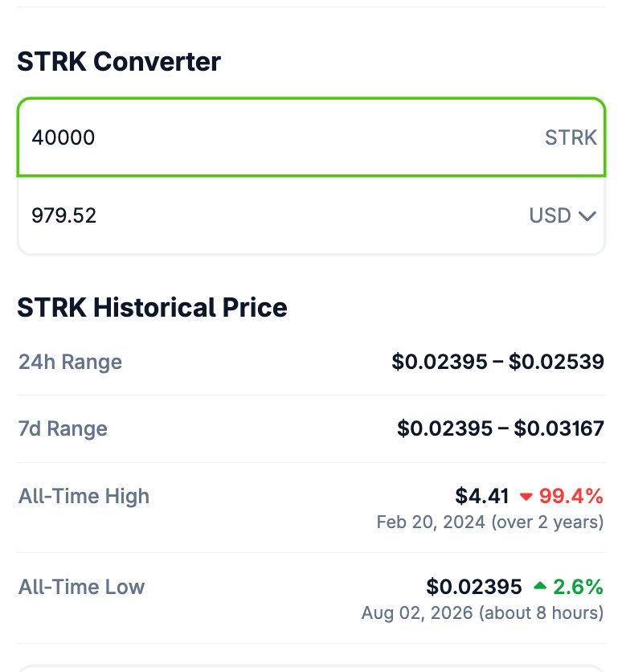
Task: Click the 99.4% red percentage change
Action: point(571,496)
